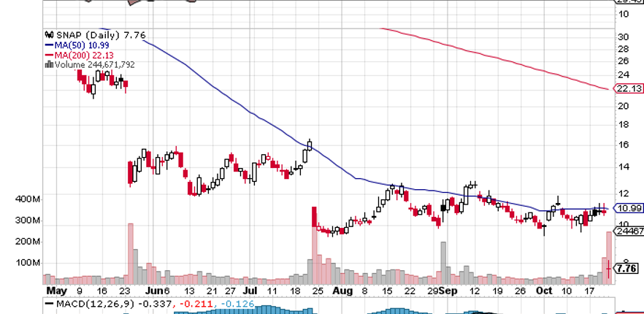Screen dimensions: 644x314
Task: Click the 20 label on the price axis
Action: click(624, 106)
